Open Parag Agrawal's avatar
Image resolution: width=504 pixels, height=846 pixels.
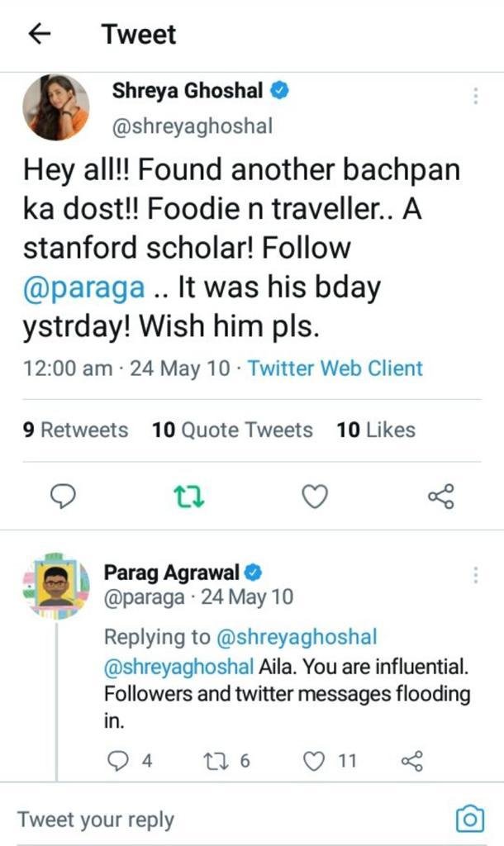point(55,583)
